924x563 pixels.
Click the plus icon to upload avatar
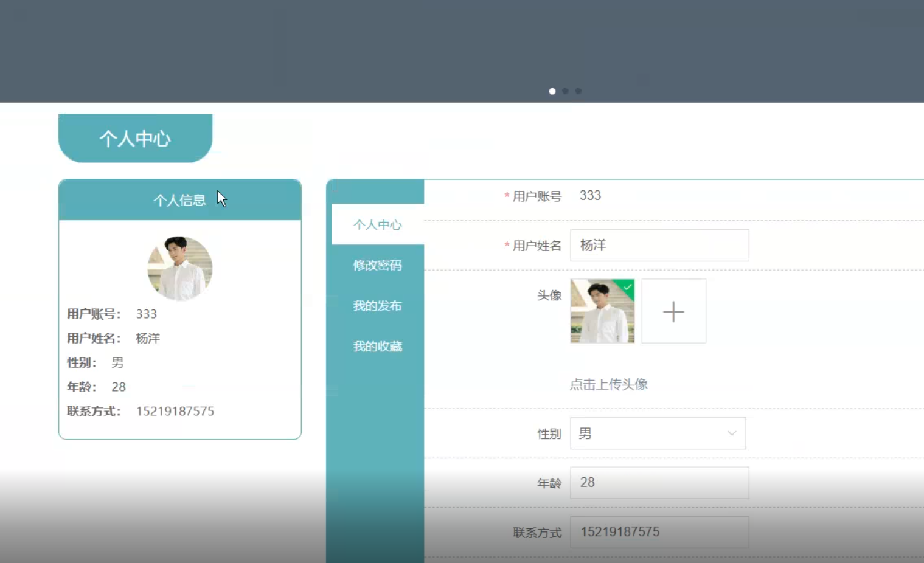click(x=673, y=311)
